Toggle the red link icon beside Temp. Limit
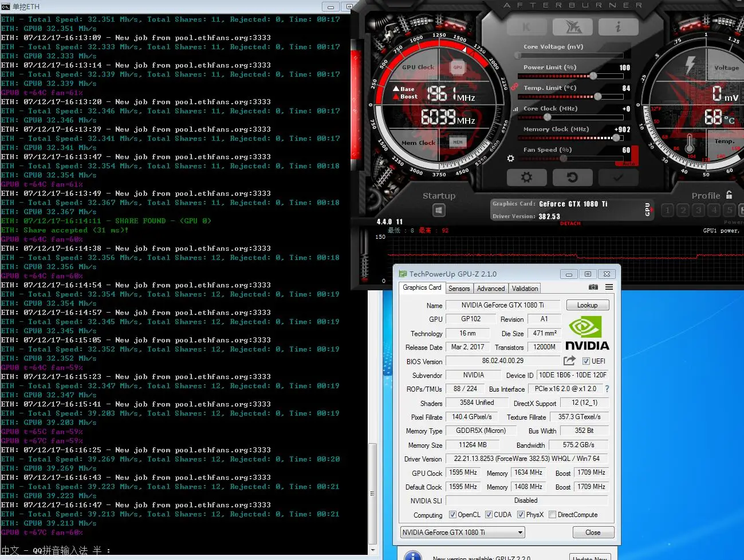The height and width of the screenshot is (560, 744). pyautogui.click(x=514, y=87)
